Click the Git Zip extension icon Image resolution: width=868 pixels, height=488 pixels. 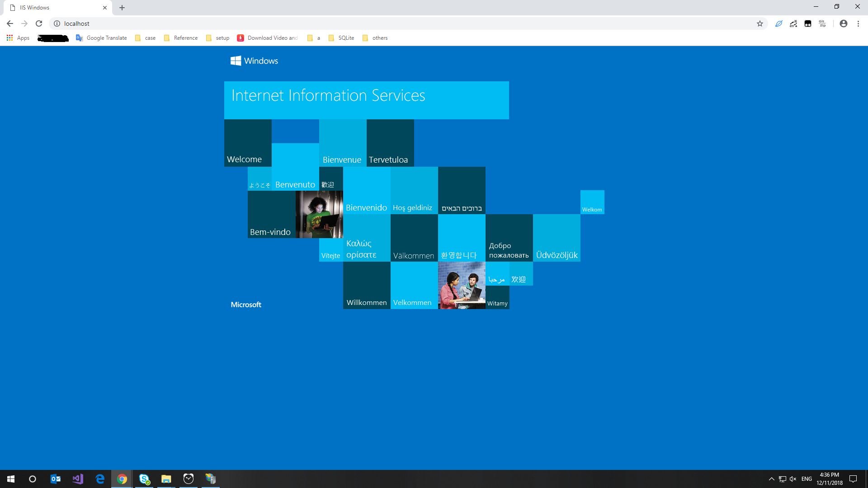(822, 23)
